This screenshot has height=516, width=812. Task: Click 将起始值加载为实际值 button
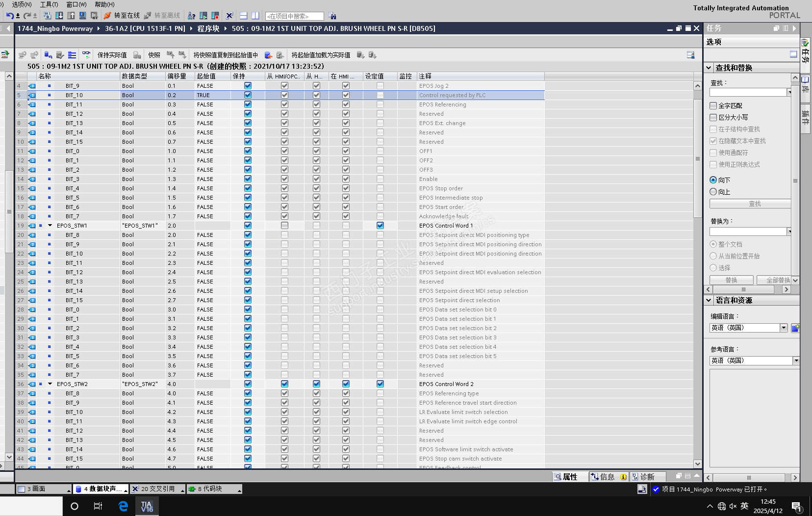[x=321, y=55]
